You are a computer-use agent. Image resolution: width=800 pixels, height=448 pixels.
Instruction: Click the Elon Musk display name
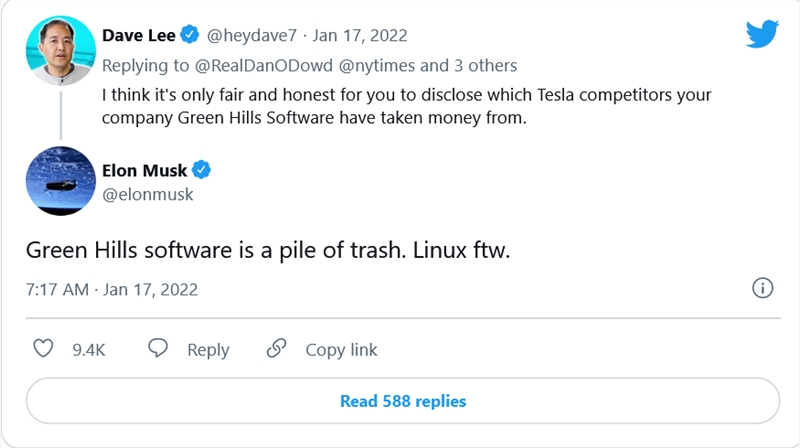(x=144, y=170)
